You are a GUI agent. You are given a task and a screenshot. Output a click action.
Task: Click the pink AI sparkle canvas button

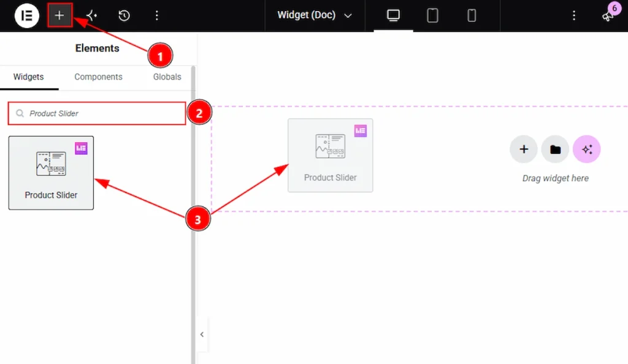tap(587, 149)
